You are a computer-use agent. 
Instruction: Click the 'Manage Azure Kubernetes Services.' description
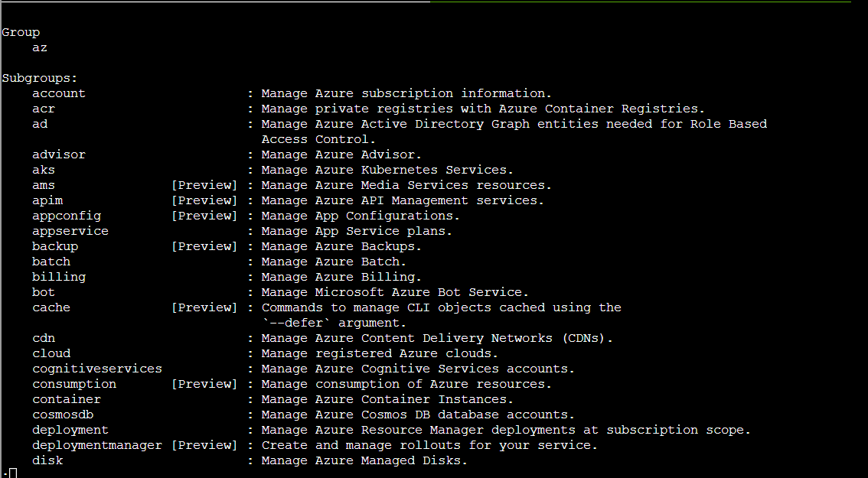387,170
